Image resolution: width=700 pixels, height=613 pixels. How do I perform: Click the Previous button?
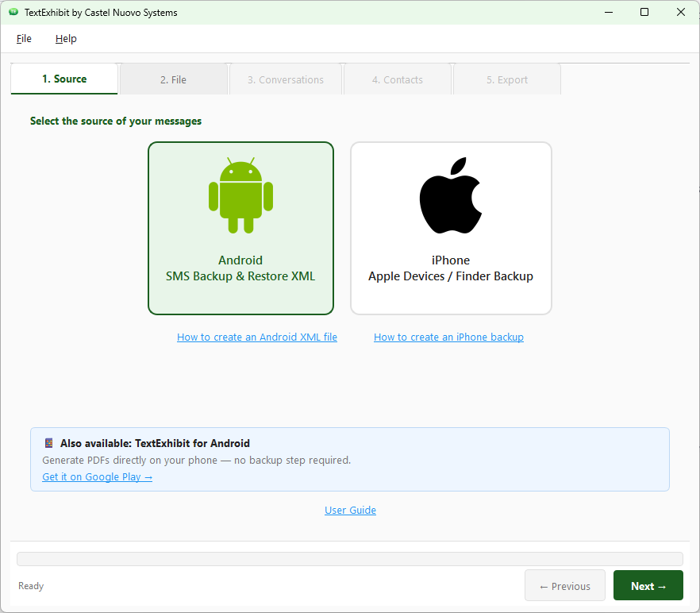point(565,585)
